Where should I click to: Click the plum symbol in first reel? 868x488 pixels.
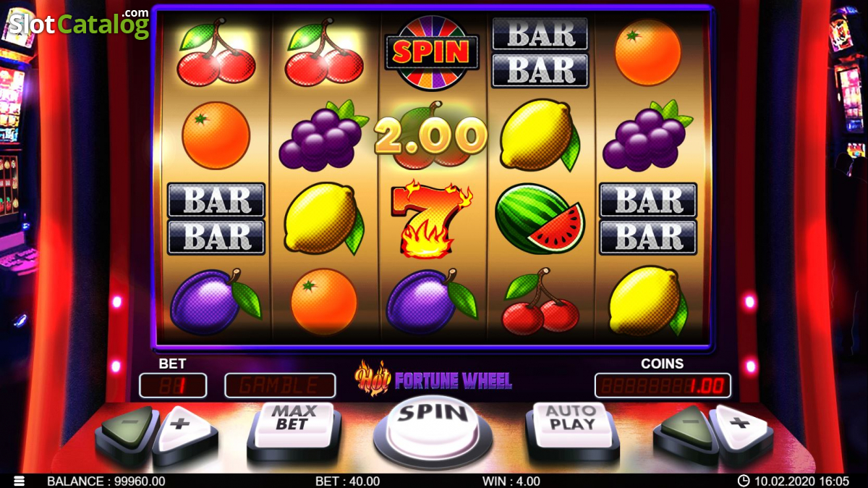coord(215,301)
